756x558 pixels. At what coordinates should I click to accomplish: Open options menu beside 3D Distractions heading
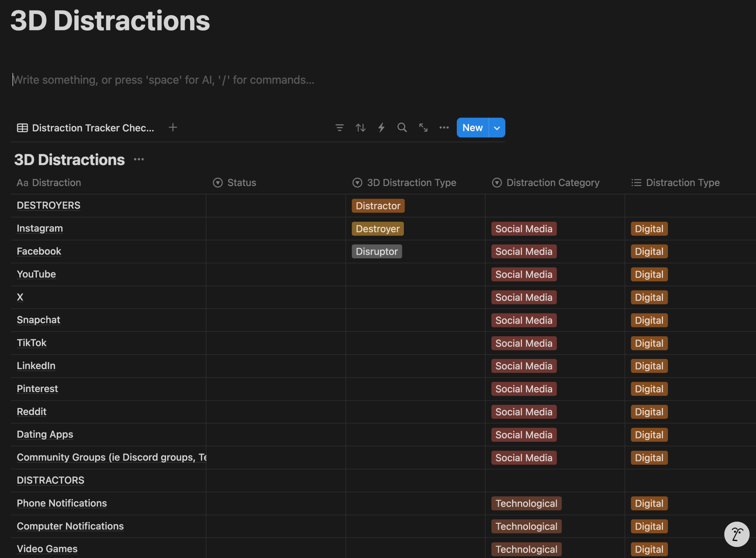139,159
